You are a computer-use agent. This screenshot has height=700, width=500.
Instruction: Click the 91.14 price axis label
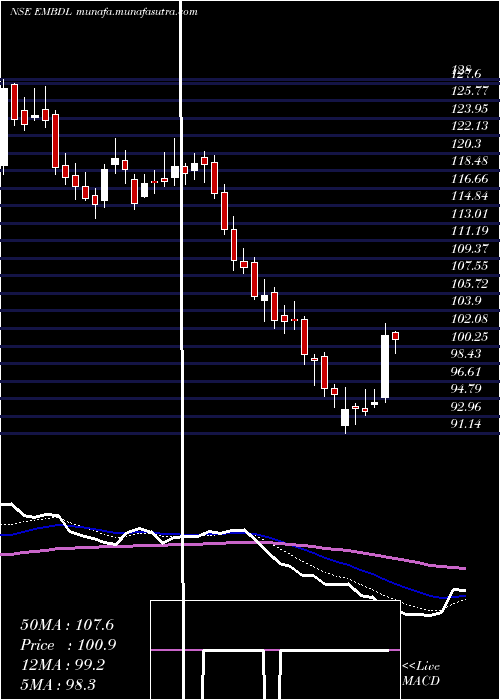coord(466,424)
